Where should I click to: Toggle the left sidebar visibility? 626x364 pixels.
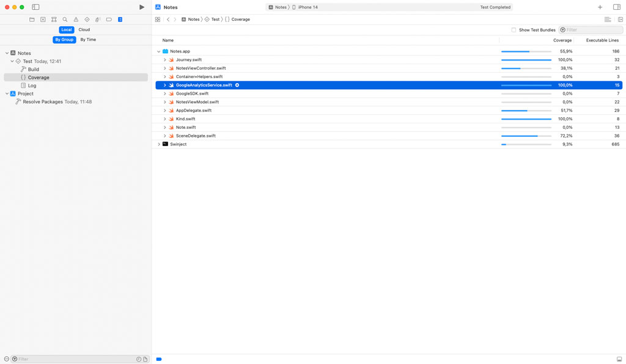[35, 7]
